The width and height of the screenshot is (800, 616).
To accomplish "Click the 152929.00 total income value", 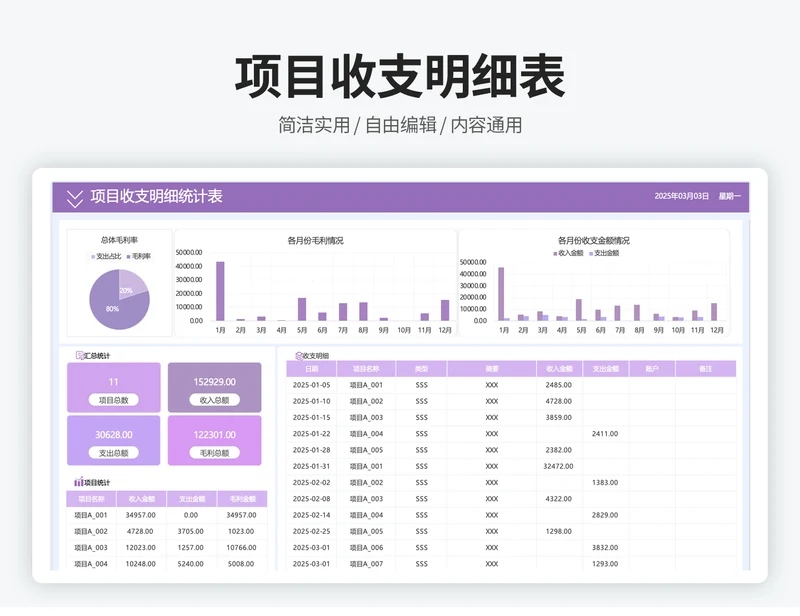I will point(214,382).
